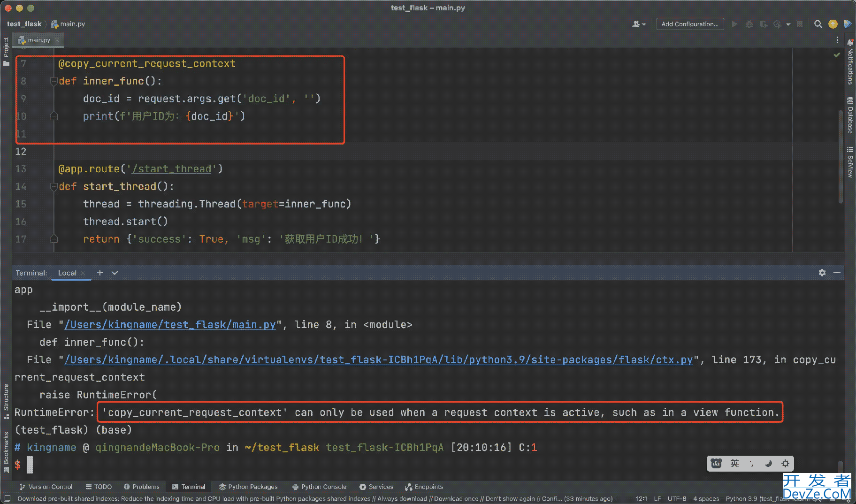
Task: Toggle tool window bars status icon
Action: click(7, 498)
